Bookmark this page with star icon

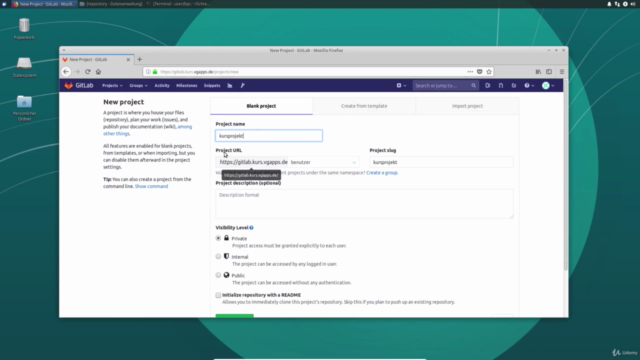489,72
